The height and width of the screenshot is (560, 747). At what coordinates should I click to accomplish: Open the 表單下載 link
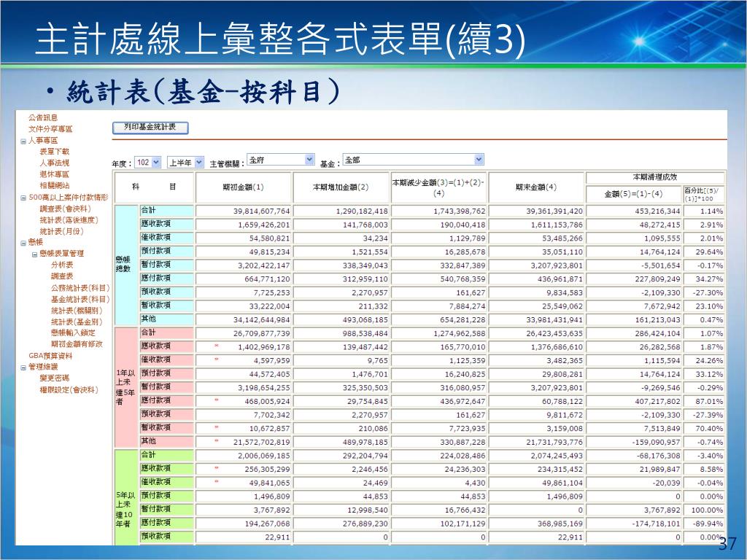tap(54, 152)
